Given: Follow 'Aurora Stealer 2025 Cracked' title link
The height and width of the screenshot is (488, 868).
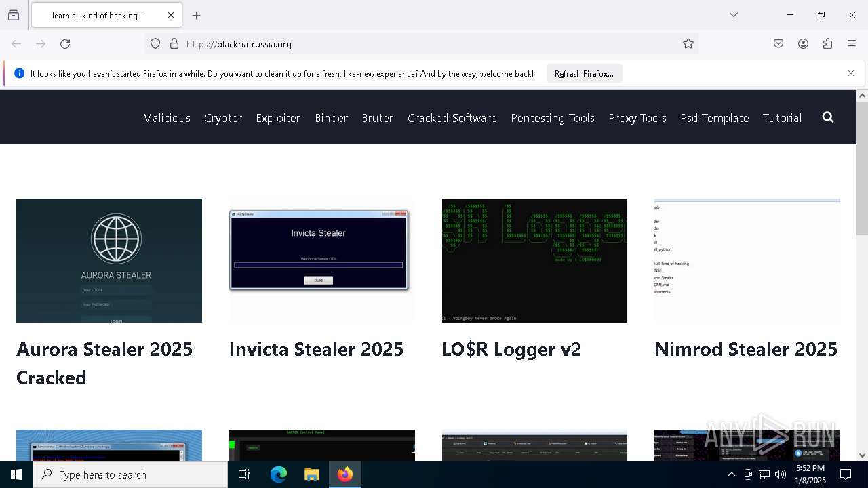Looking at the screenshot, I should [104, 363].
